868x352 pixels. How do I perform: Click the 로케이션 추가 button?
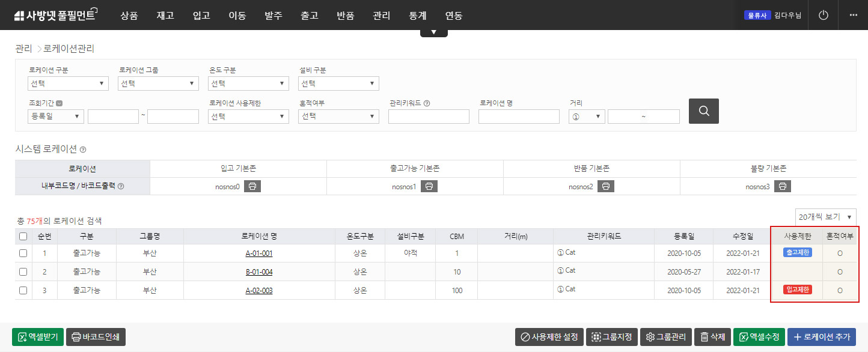pyautogui.click(x=821, y=337)
